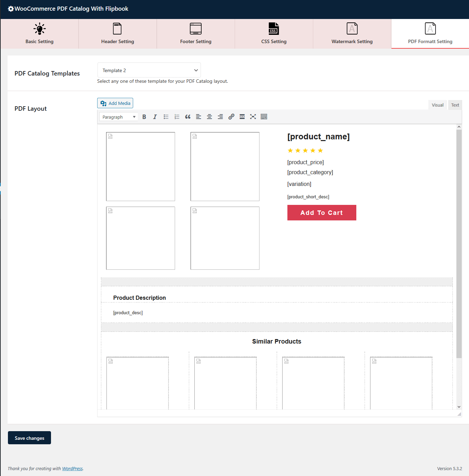Click the [variation] placeholder text
This screenshot has width=469, height=476.
pyautogui.click(x=299, y=184)
